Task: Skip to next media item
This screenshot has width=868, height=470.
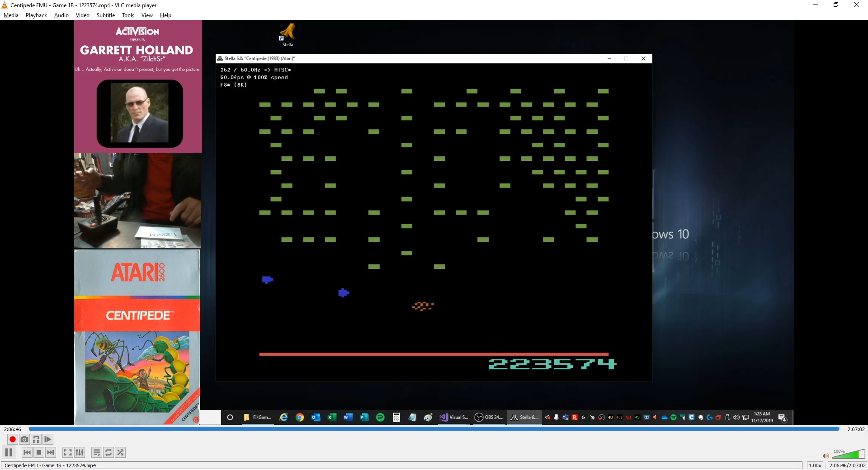Action: tap(51, 452)
